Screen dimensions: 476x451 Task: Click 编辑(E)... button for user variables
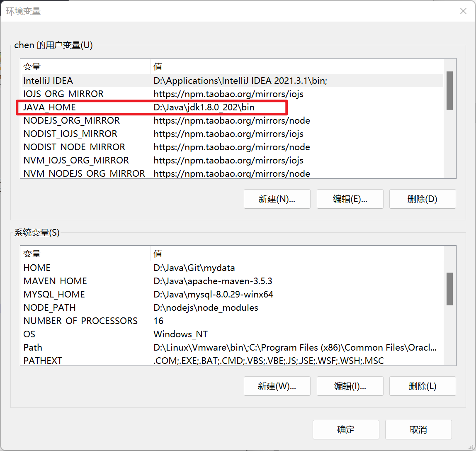pyautogui.click(x=350, y=199)
